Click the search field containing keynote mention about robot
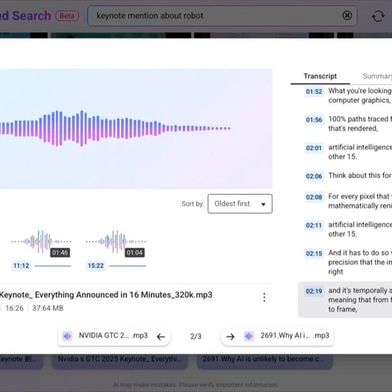This screenshot has height=392, width=392. [x=222, y=16]
